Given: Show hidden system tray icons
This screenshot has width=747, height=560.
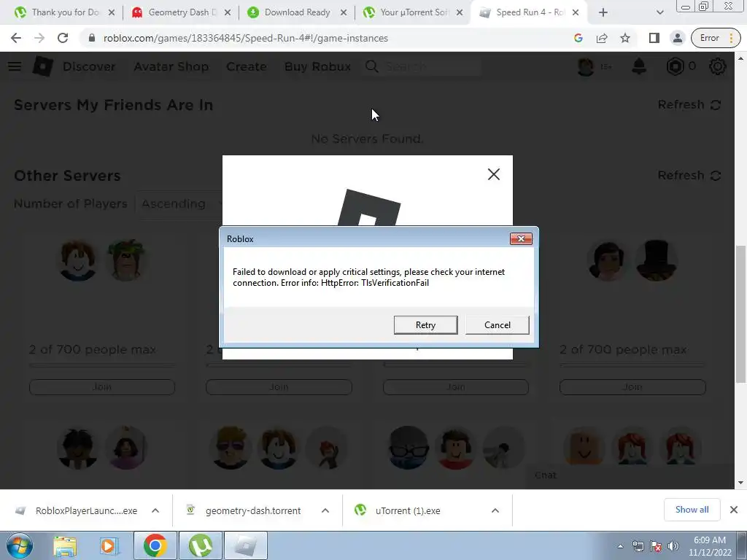Looking at the screenshot, I should click(x=620, y=546).
